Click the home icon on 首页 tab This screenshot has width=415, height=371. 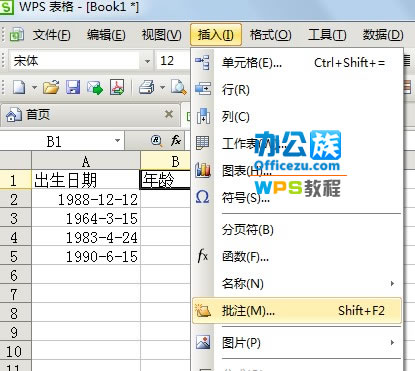(13, 115)
